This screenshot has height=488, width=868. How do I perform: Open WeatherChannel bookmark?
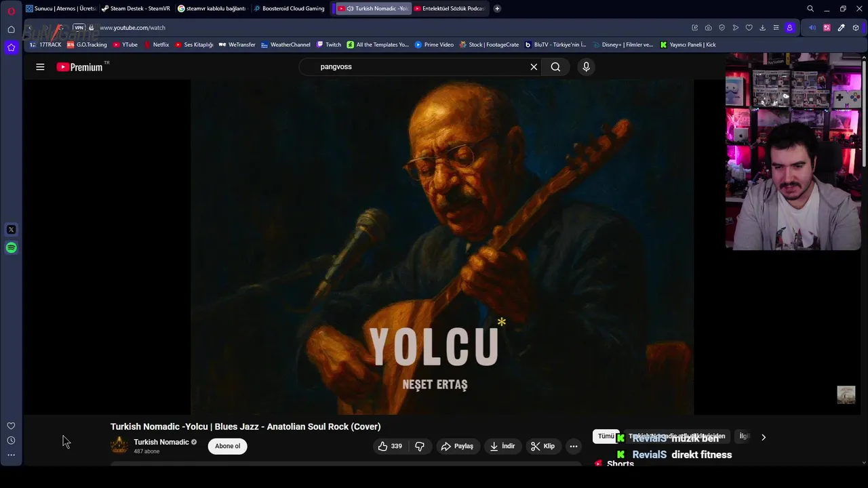click(285, 45)
